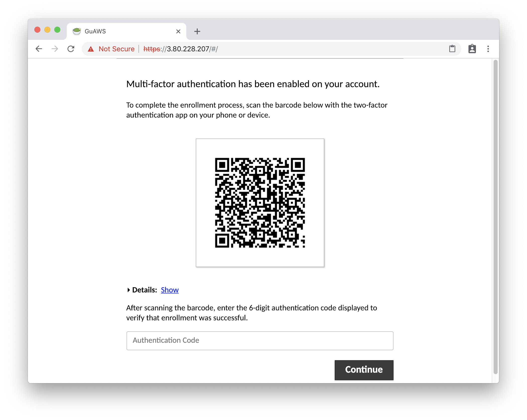Open the profile badge icon in toolbar

coord(472,49)
